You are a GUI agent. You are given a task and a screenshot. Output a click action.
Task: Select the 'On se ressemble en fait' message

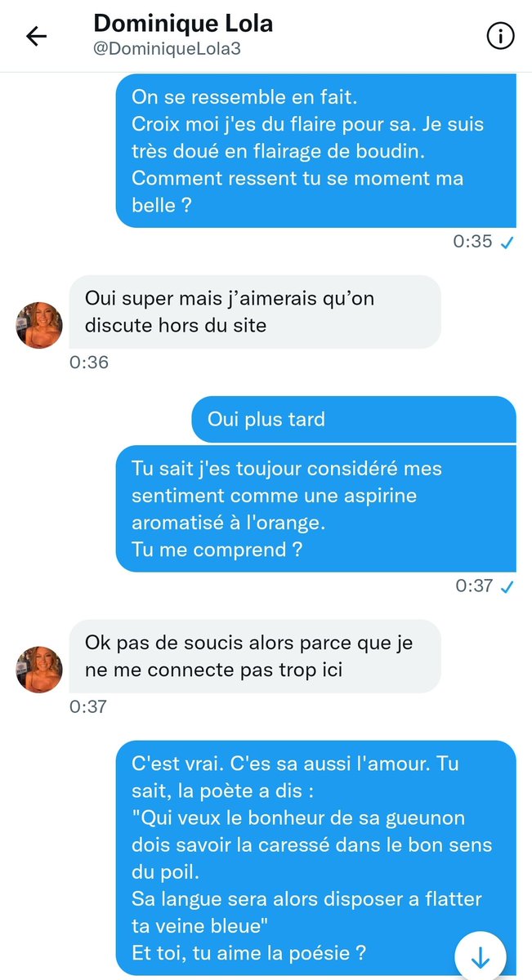tap(316, 150)
